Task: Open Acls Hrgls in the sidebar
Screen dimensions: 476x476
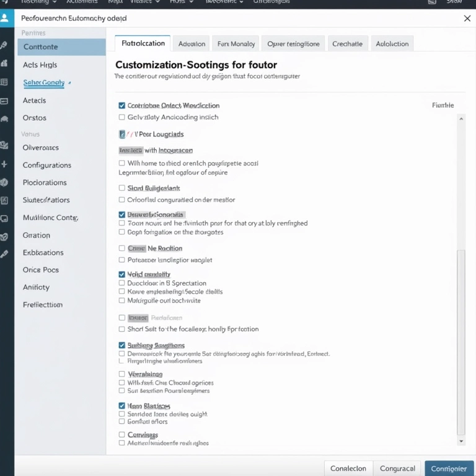Action: [40, 65]
